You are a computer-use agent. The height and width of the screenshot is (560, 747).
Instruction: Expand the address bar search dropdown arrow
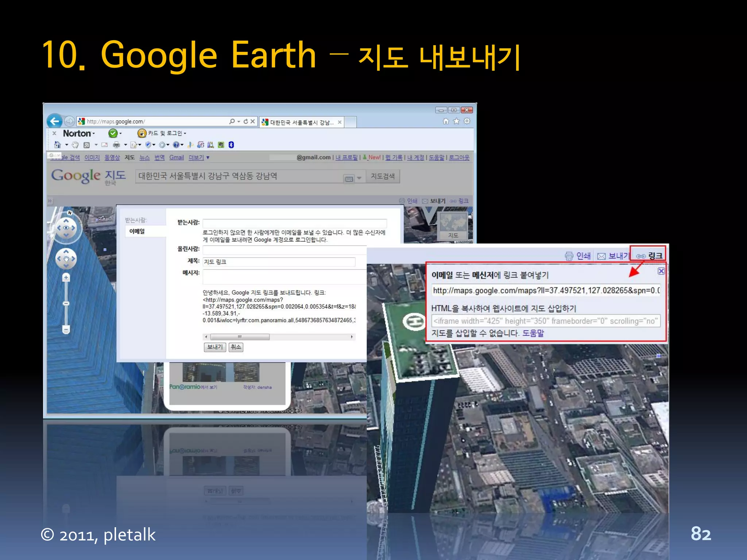pyautogui.click(x=239, y=121)
